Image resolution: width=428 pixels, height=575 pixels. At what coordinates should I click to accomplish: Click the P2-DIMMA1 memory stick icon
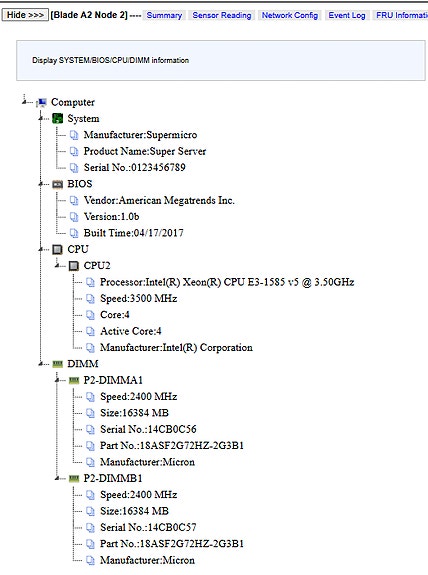(74, 380)
